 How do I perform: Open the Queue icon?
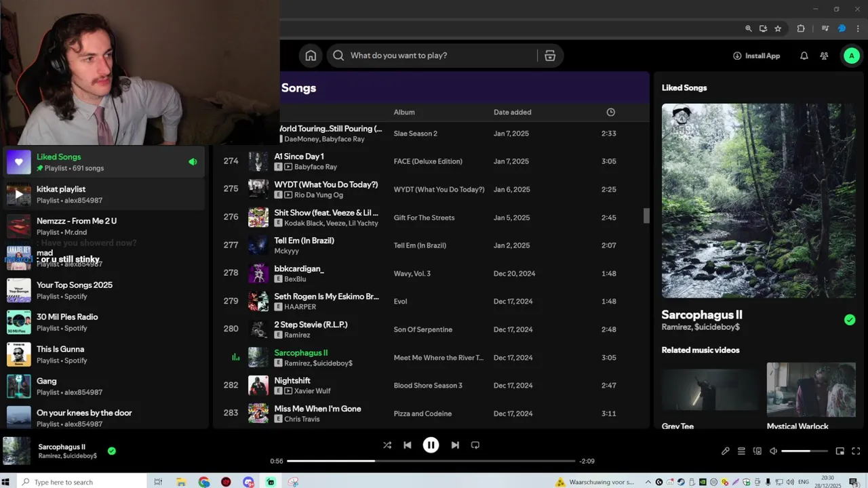pos(741,451)
